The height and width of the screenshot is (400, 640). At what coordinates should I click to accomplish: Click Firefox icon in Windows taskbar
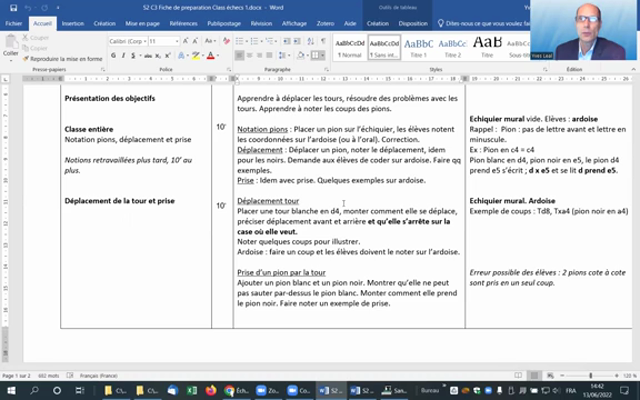click(212, 390)
